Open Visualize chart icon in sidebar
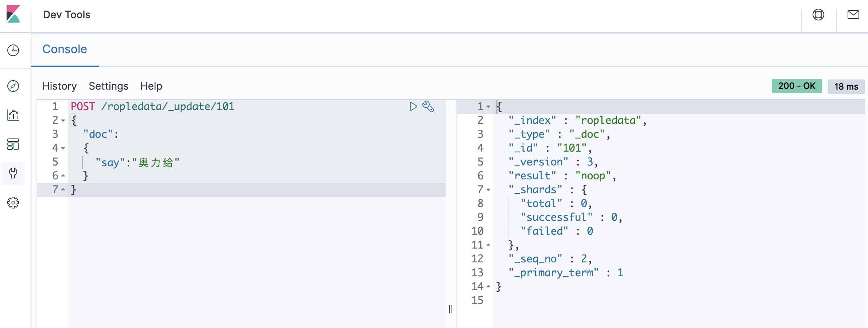 pyautogui.click(x=13, y=115)
